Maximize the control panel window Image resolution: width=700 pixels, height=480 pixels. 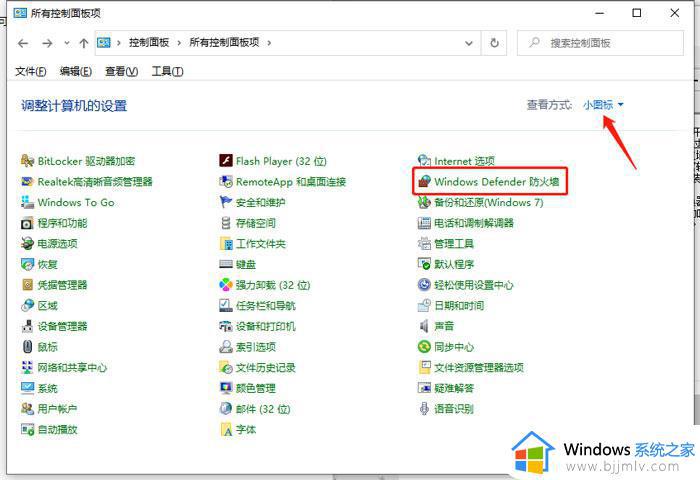click(x=637, y=13)
